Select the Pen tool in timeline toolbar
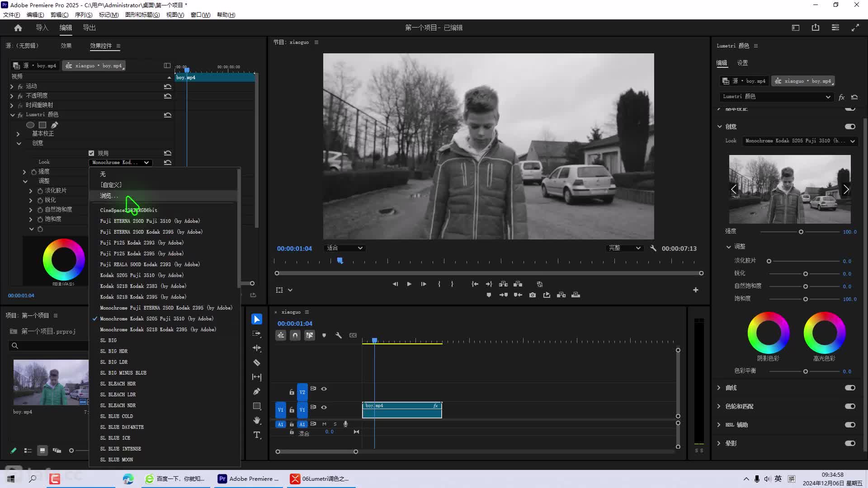 257,391
